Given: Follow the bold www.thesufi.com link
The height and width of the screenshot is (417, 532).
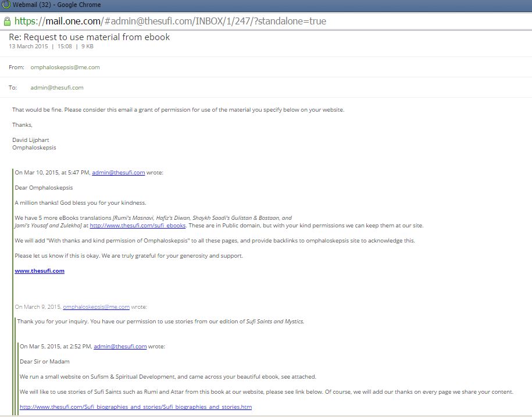Looking at the screenshot, I should (x=40, y=271).
